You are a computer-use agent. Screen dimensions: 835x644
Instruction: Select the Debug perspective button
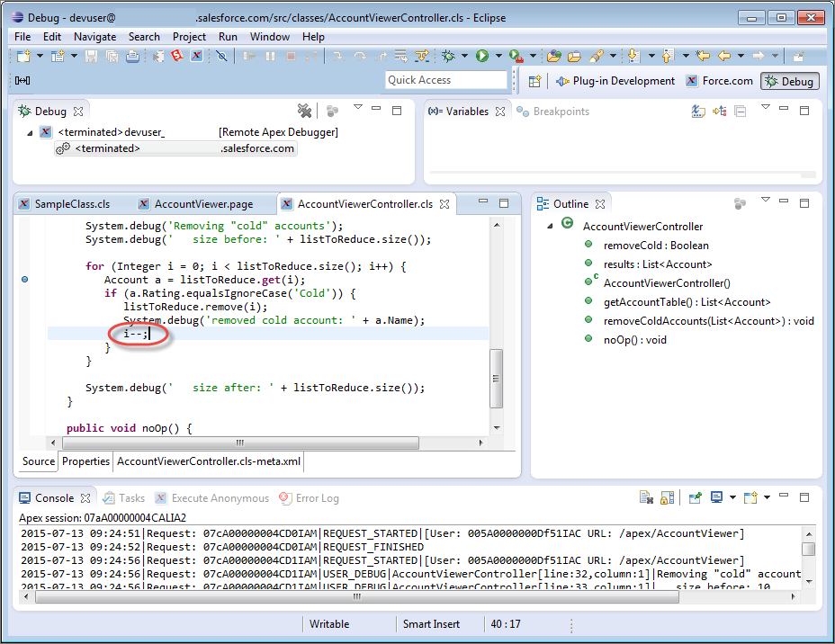790,82
